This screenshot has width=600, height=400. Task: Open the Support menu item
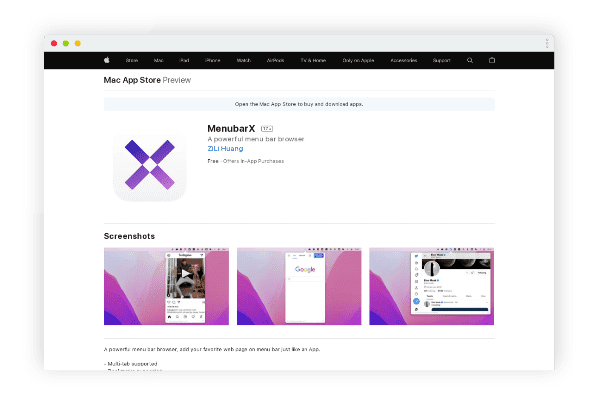[x=442, y=60]
